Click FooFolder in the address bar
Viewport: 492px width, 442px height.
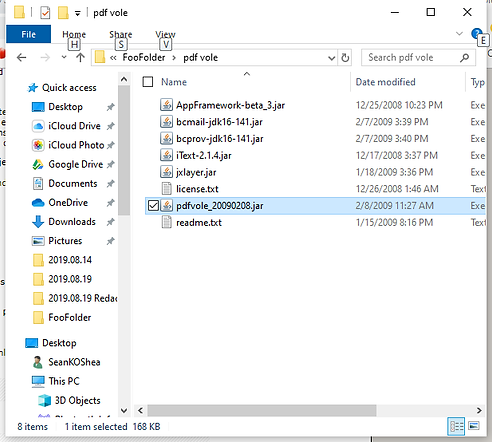(144, 58)
